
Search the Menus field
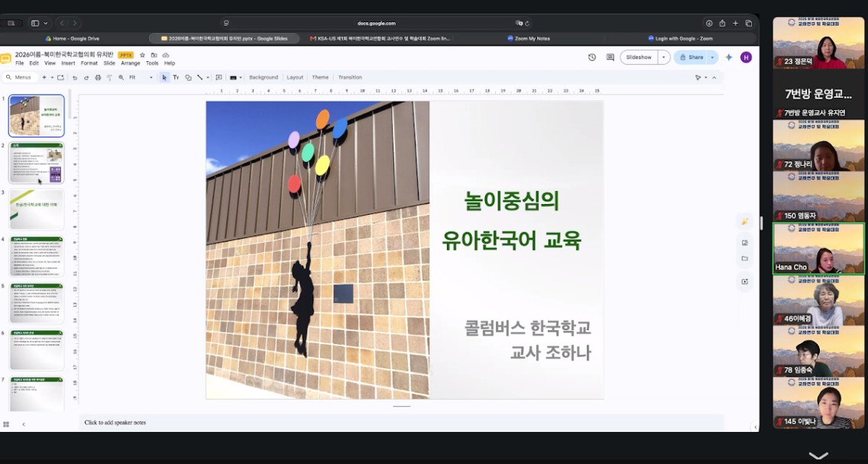pos(19,77)
